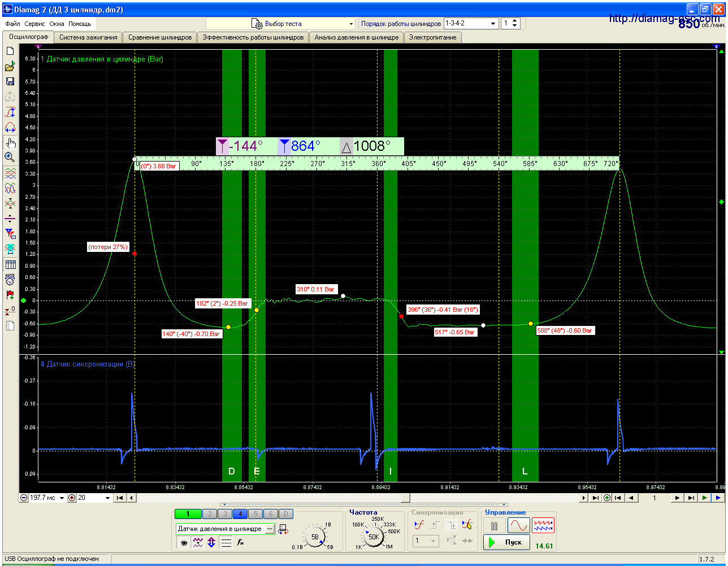Toggle channel visibility eye icon

point(184,542)
